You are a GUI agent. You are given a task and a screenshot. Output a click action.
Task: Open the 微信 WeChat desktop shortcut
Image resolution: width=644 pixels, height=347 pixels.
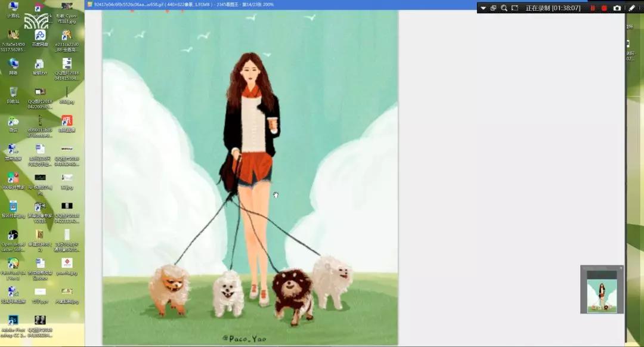tap(13, 124)
